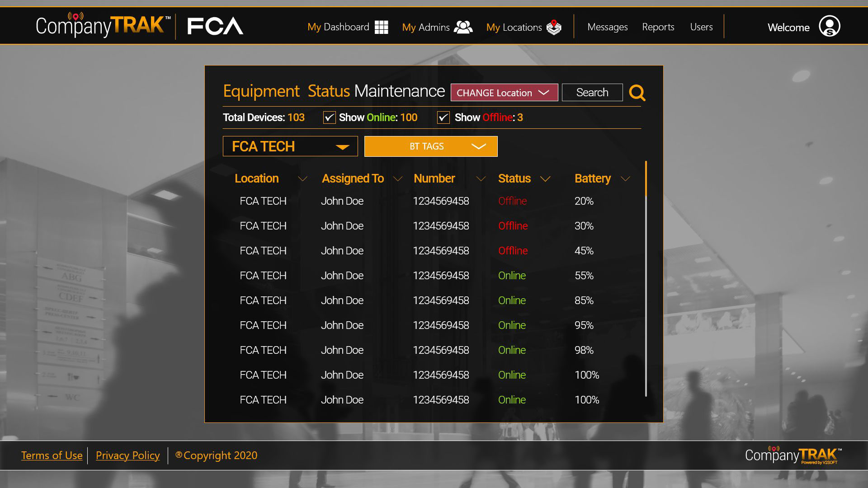Image resolution: width=868 pixels, height=488 pixels.
Task: Click the CompanyTRAK logo in header
Action: pos(103,25)
